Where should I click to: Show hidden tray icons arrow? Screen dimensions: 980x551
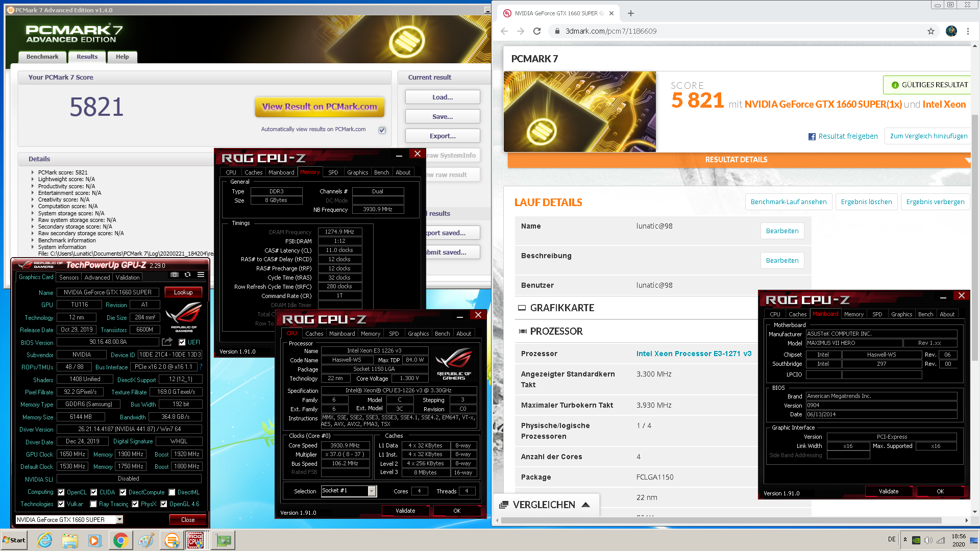(905, 539)
